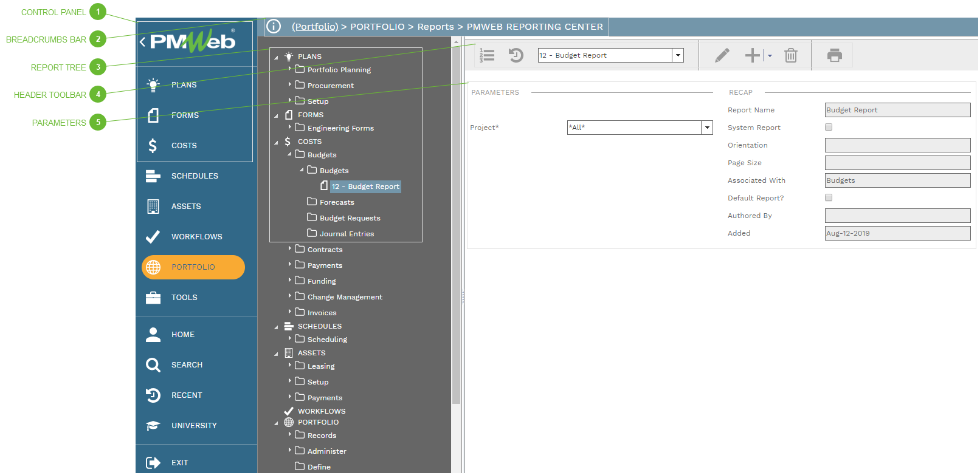The height and width of the screenshot is (475, 980).
Task: Click the plus add icon in toolbar
Action: [752, 56]
